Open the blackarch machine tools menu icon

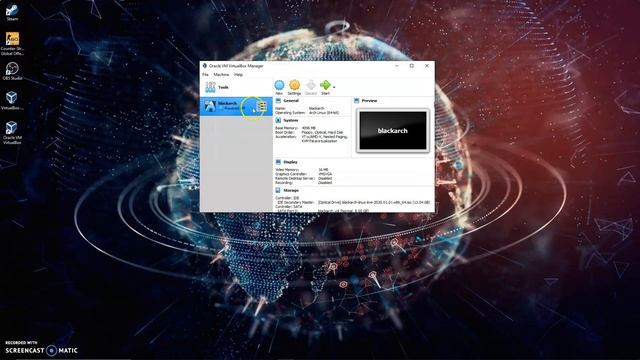[x=261, y=107]
